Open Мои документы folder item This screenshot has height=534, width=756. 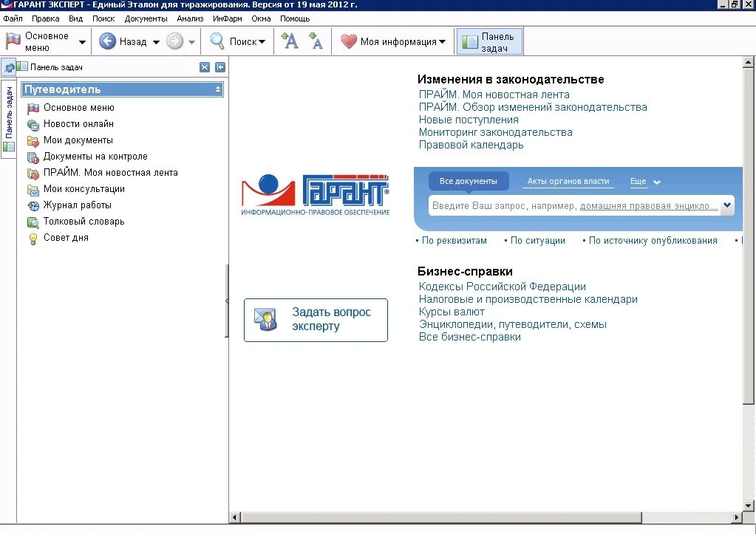coord(78,140)
